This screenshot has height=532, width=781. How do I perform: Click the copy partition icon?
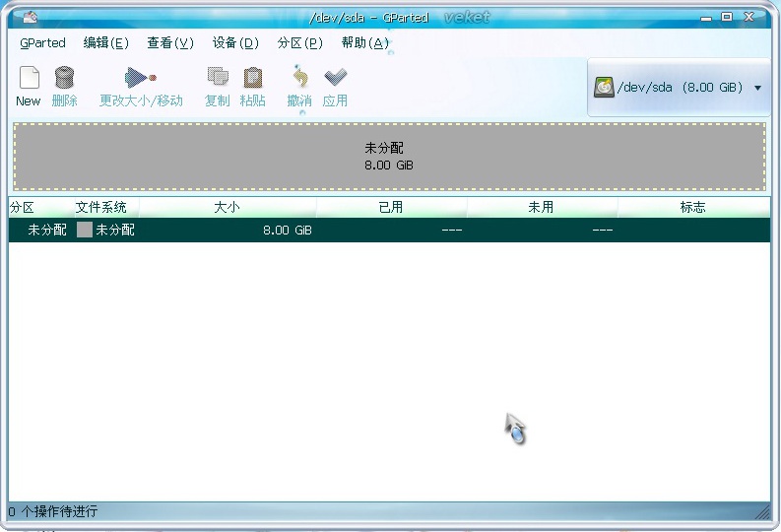tap(218, 78)
